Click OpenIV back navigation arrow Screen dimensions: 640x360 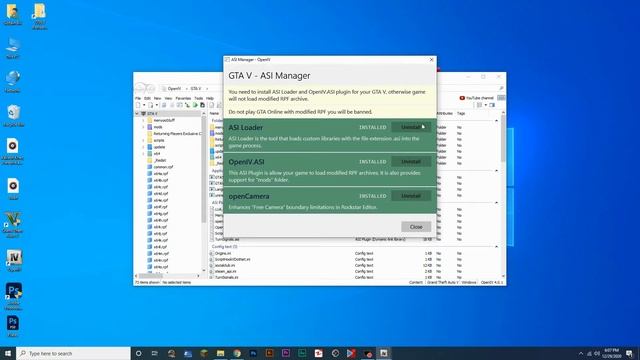click(x=141, y=88)
